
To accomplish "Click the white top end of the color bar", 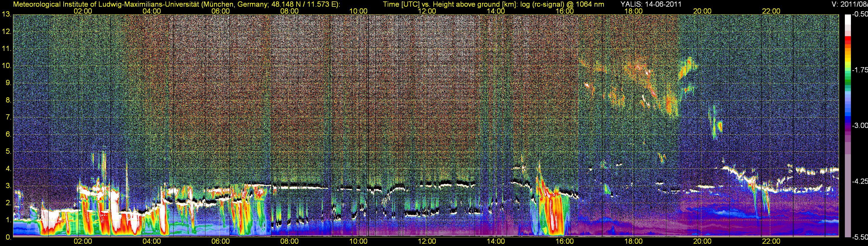I will (x=847, y=19).
